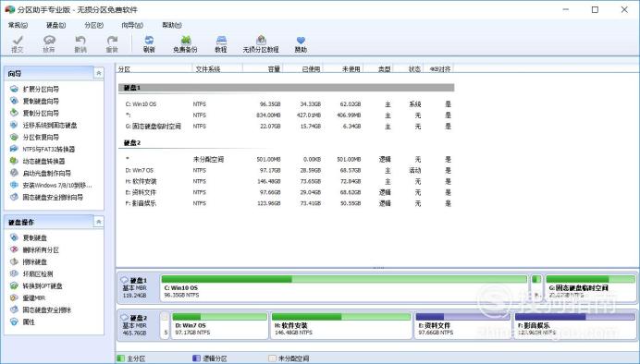Click the 分区 column header
Screen dimensions: 640x364
coord(154,69)
